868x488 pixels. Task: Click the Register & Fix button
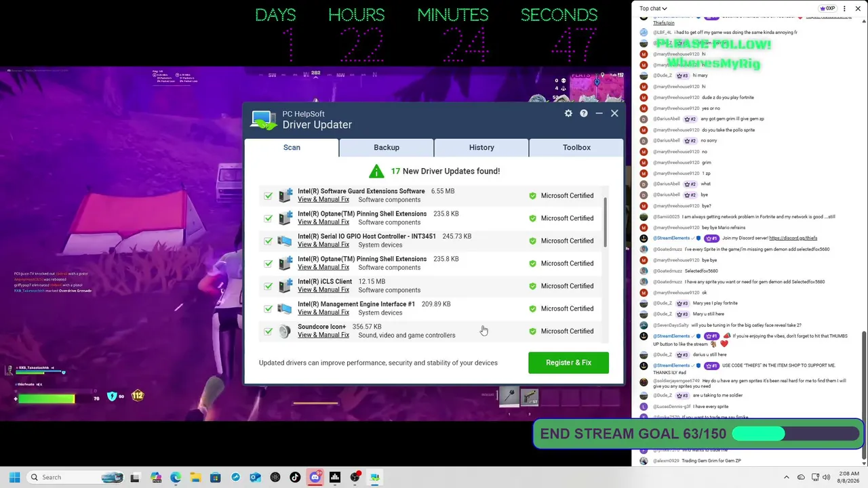coord(568,363)
